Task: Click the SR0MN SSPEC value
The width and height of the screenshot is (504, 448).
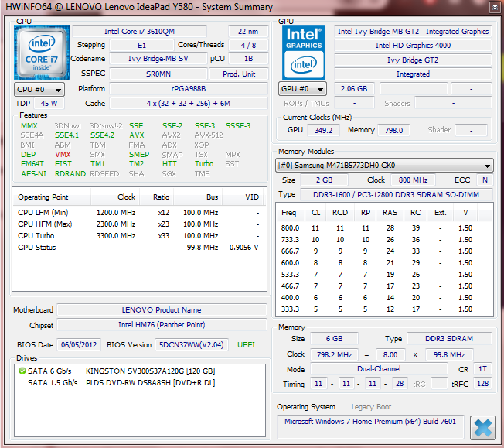Action: point(158,74)
